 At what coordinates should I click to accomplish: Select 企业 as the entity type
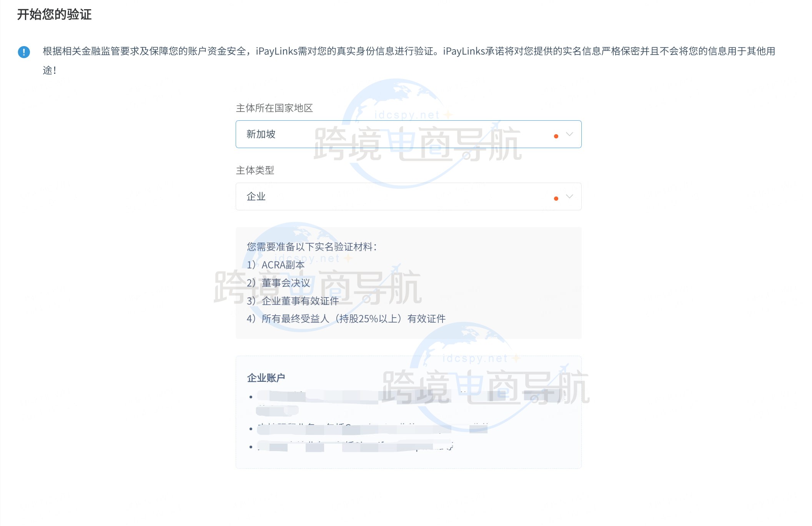point(256,196)
